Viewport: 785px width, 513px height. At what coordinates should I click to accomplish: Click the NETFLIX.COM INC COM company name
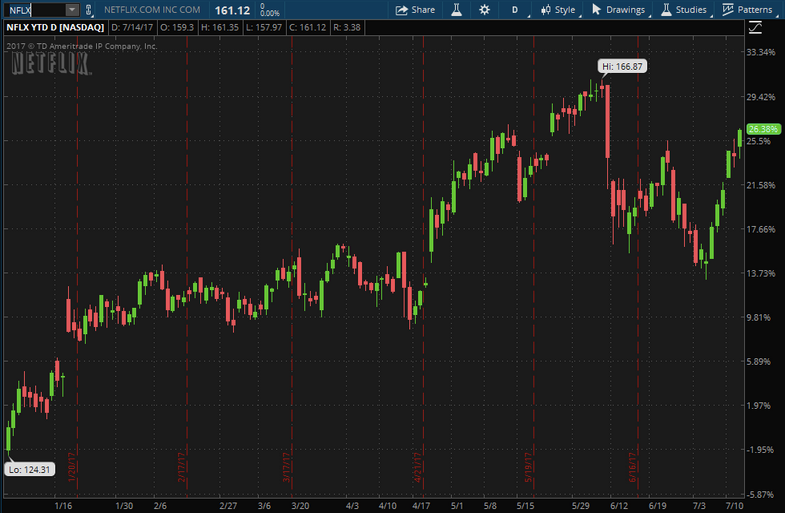(x=152, y=10)
